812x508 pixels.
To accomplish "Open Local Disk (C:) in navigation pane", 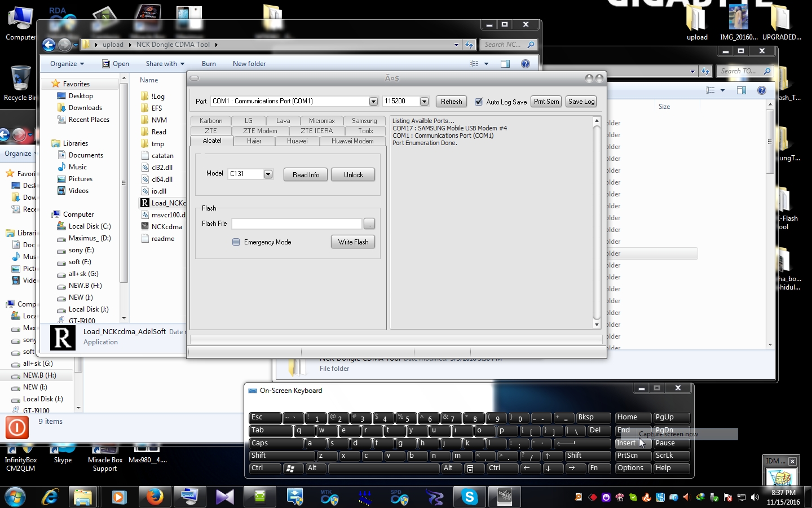I will 84,226.
